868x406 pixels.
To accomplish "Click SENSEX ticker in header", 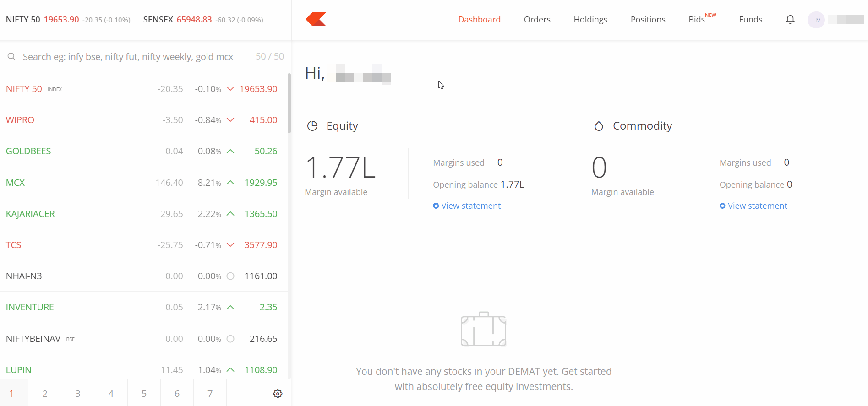I will pos(203,20).
